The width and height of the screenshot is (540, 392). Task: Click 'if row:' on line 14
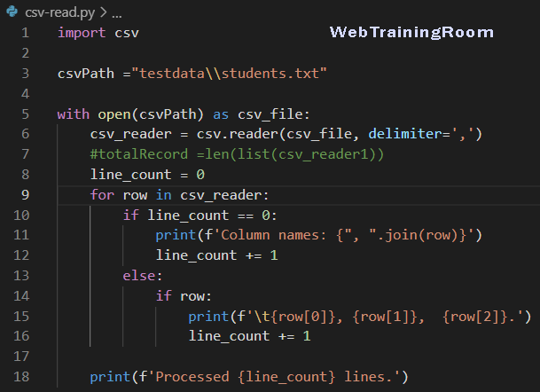[184, 296]
